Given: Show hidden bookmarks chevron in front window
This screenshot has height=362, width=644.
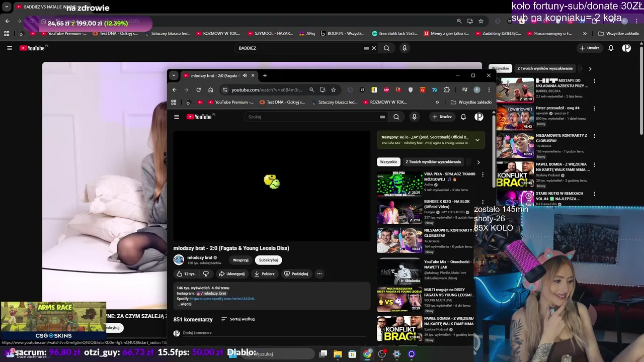Looking at the screenshot, I should 437,102.
